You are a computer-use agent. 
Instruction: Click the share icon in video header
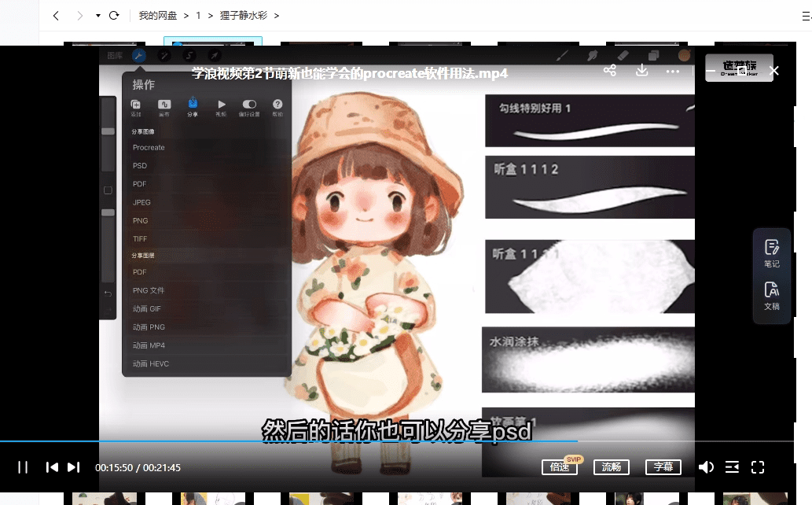click(609, 71)
